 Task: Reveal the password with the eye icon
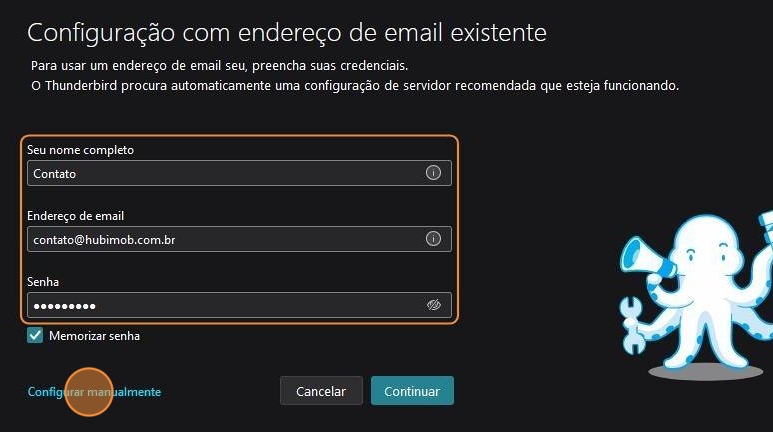(x=433, y=305)
